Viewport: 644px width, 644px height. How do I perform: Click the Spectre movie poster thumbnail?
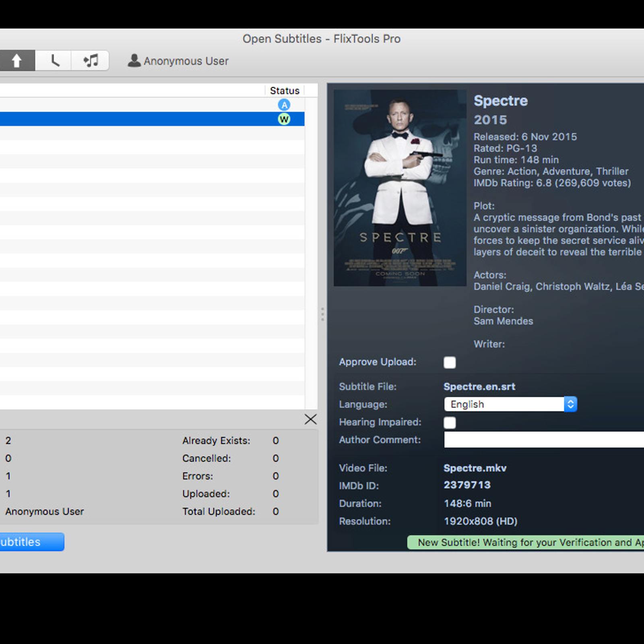coord(400,188)
